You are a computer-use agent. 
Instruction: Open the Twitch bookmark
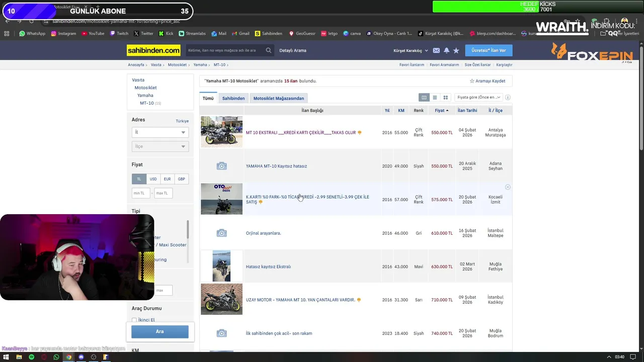pos(119,34)
